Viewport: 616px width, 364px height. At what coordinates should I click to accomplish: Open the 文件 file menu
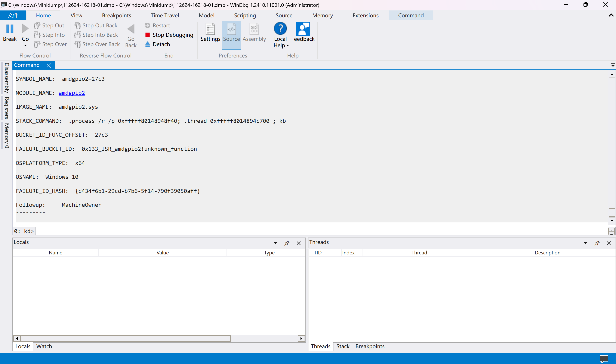coord(13,15)
